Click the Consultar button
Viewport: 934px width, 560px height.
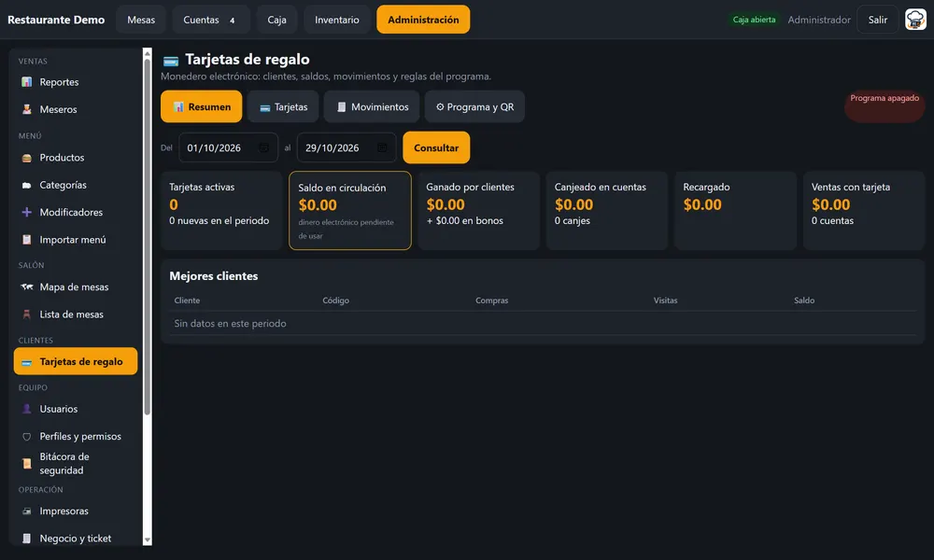(x=436, y=147)
